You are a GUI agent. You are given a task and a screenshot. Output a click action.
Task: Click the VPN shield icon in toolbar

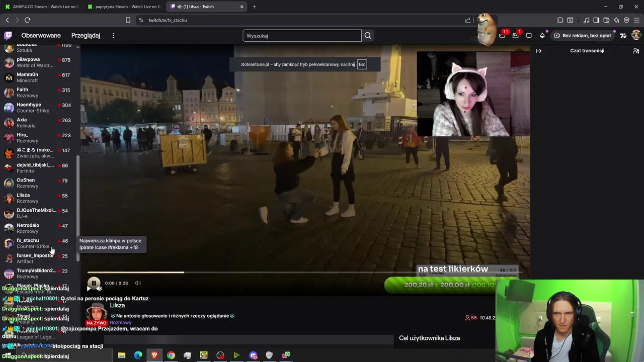(626, 20)
